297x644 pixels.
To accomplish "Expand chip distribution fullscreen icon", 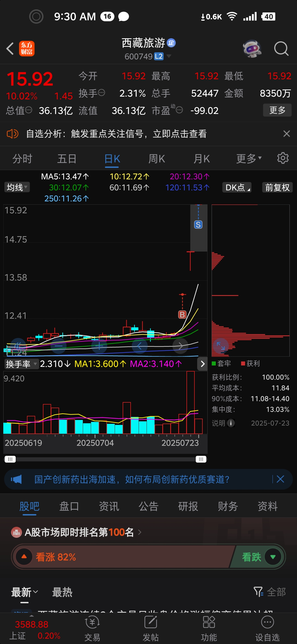I will click(x=221, y=346).
